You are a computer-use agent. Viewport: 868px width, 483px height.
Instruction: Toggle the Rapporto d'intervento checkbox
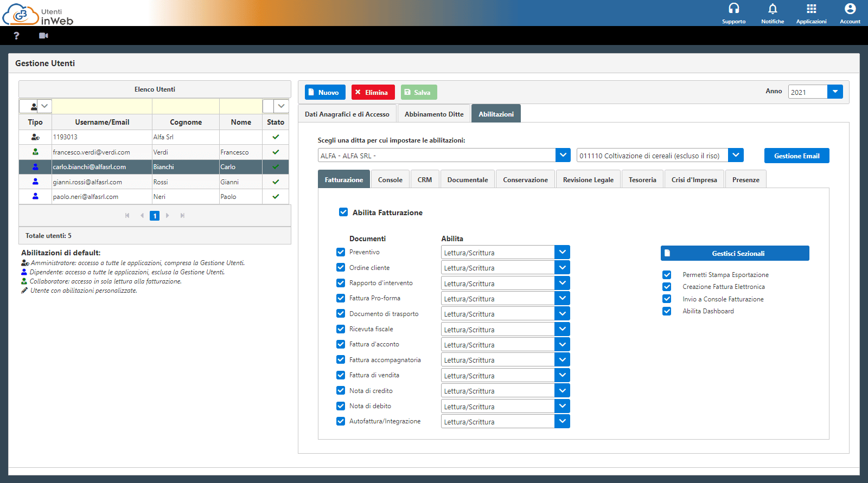341,282
